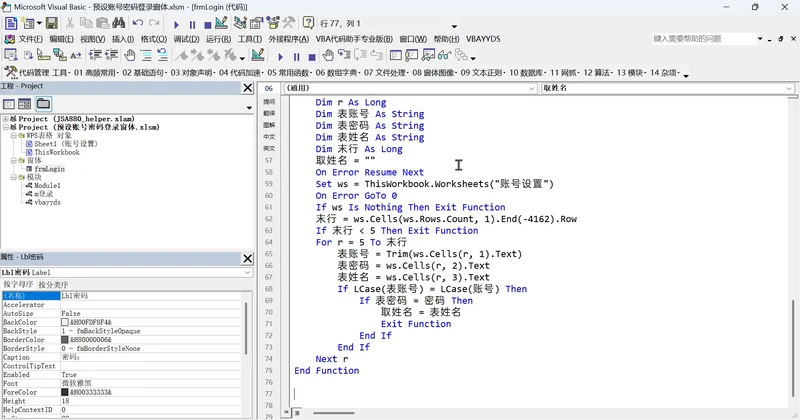Screen dimensions: 800x420
Task: Indent the selected code lines
Action: [95, 55]
